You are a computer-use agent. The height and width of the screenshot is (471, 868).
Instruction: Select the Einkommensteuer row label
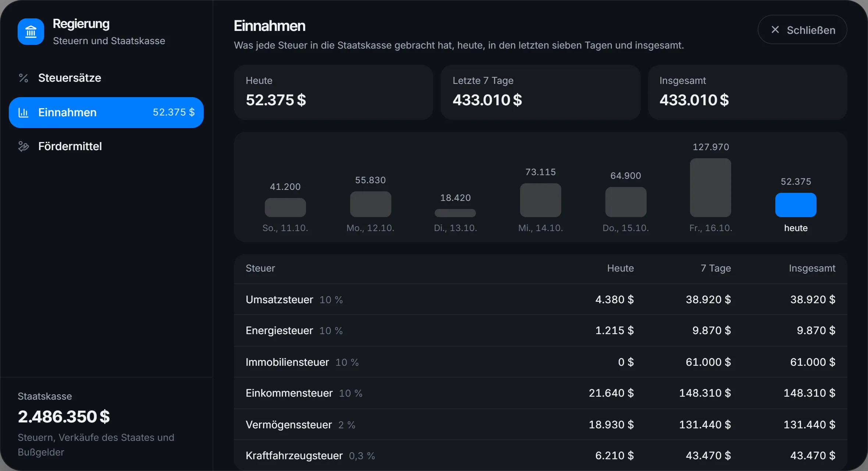[x=289, y=393]
